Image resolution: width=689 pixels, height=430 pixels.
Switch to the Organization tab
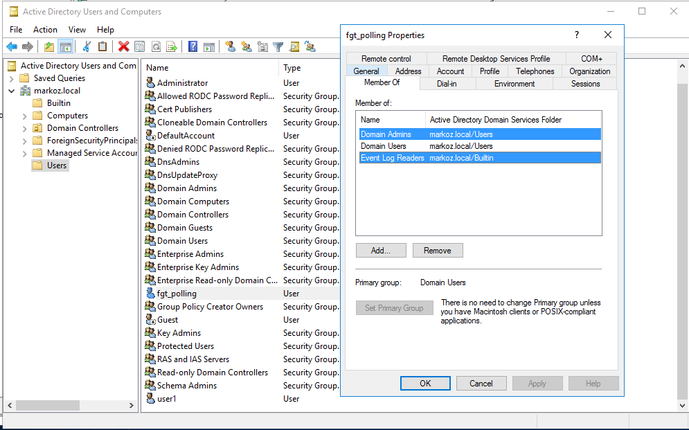coord(590,71)
